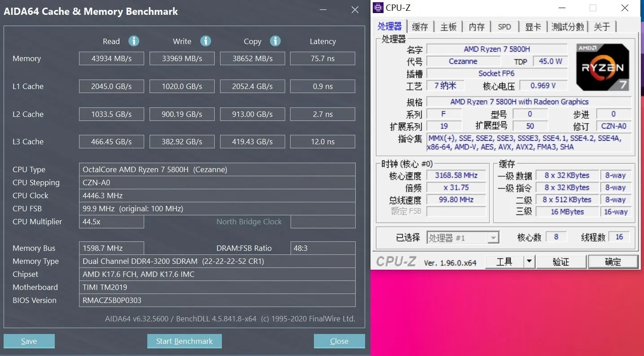
Task: Click the L3 Cache Read value 466.45 GB/s
Action: tap(111, 142)
